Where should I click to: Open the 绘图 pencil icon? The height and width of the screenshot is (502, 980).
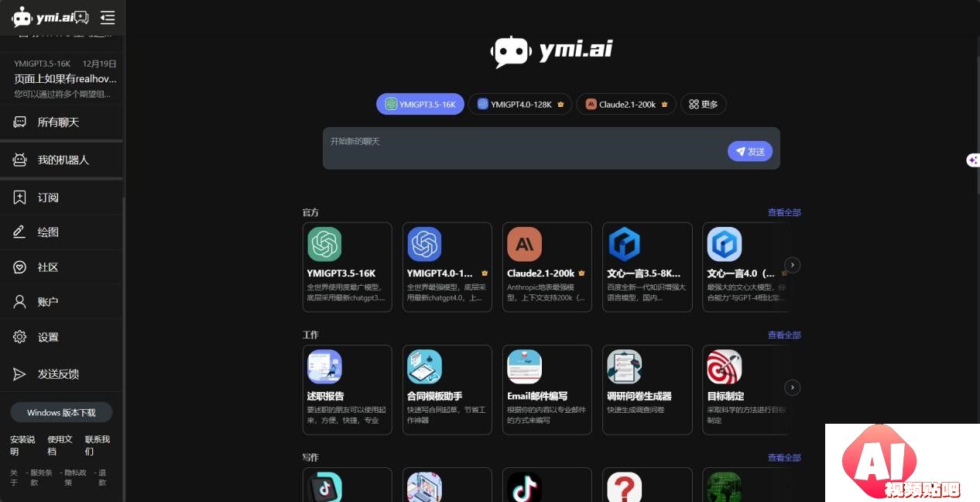click(x=20, y=232)
